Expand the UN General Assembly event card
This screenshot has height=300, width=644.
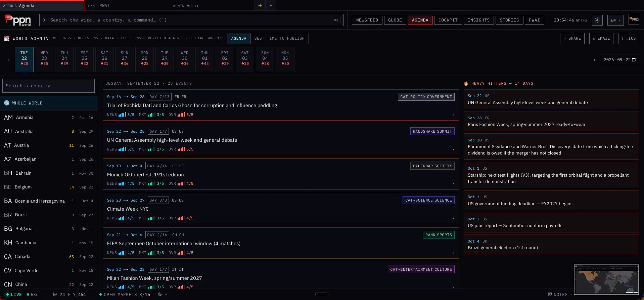click(453, 149)
